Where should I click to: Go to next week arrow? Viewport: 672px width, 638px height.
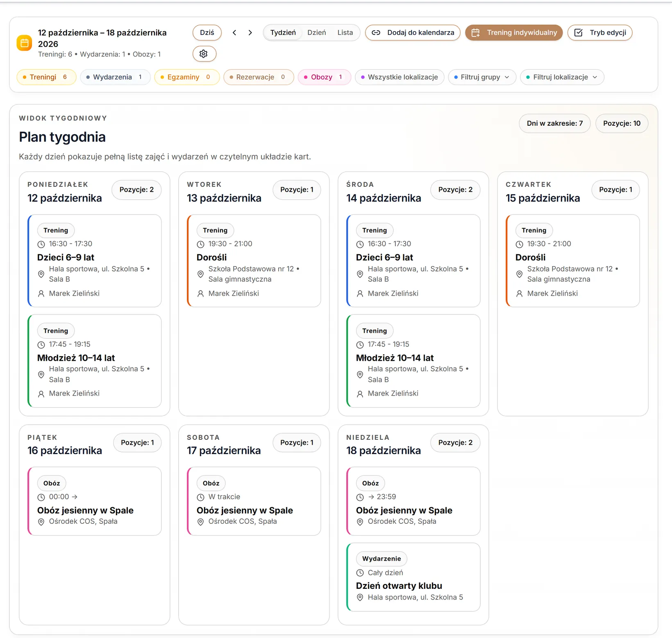click(x=250, y=33)
